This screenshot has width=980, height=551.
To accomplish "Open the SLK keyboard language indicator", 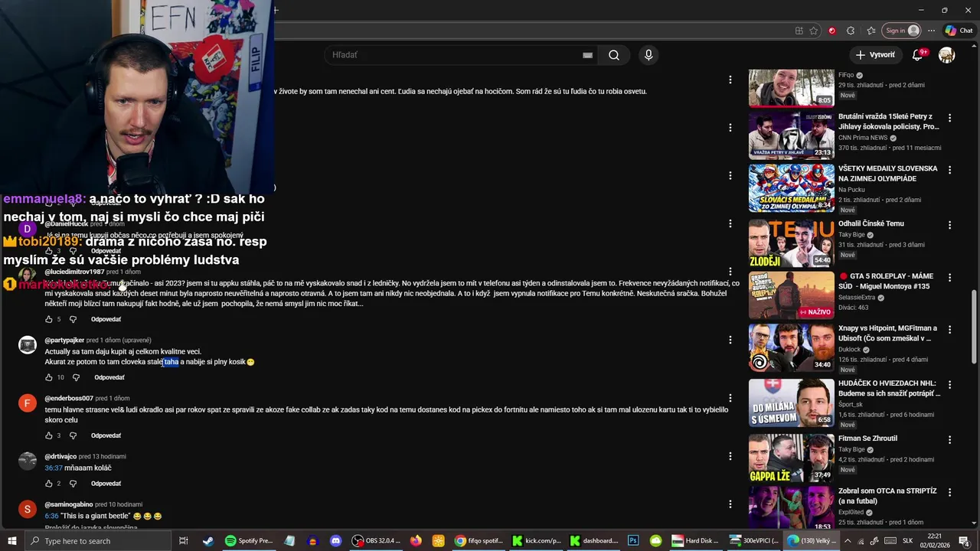I will pyautogui.click(x=908, y=540).
